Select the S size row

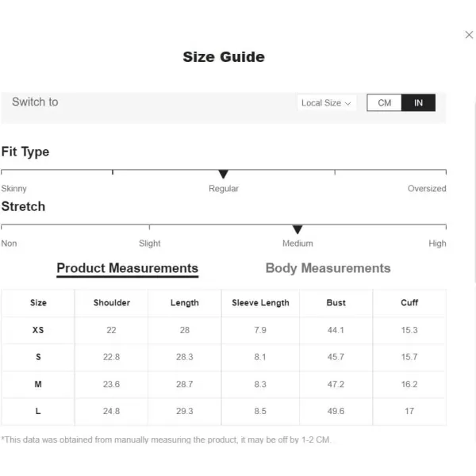click(x=224, y=357)
